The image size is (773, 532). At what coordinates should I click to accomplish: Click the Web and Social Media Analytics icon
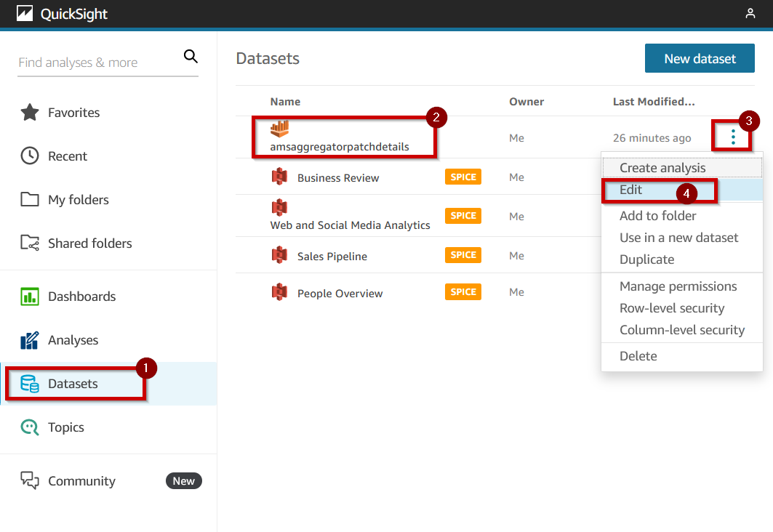pos(279,207)
